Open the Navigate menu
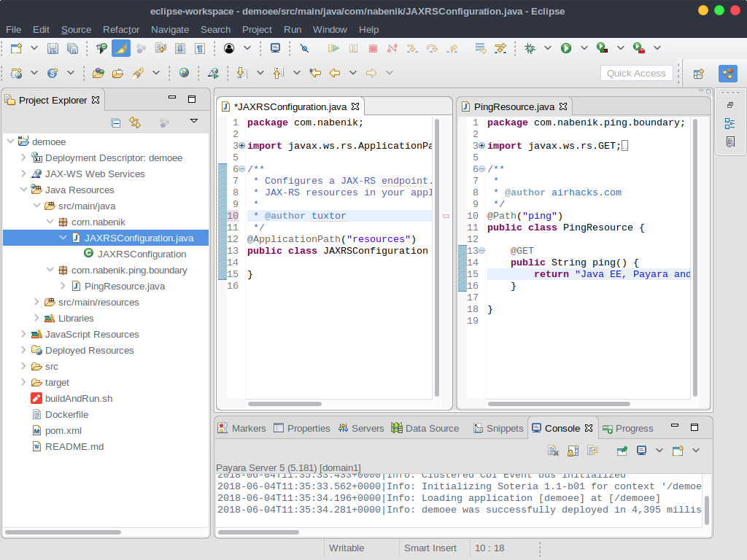This screenshot has width=747, height=560. click(170, 29)
